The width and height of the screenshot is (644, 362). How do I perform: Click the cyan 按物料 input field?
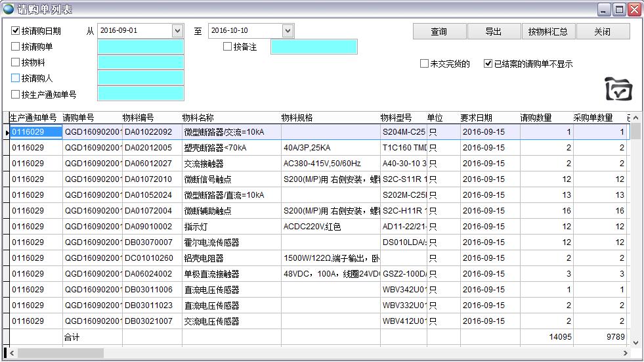(x=140, y=62)
